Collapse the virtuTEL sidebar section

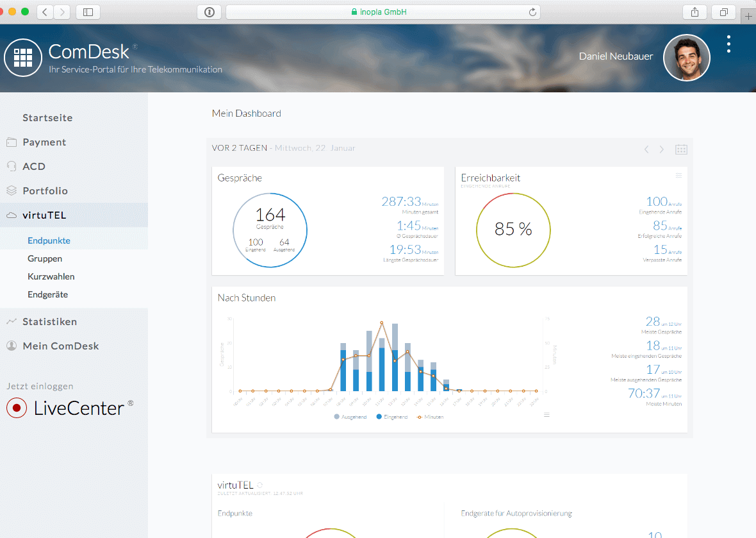[74, 215]
